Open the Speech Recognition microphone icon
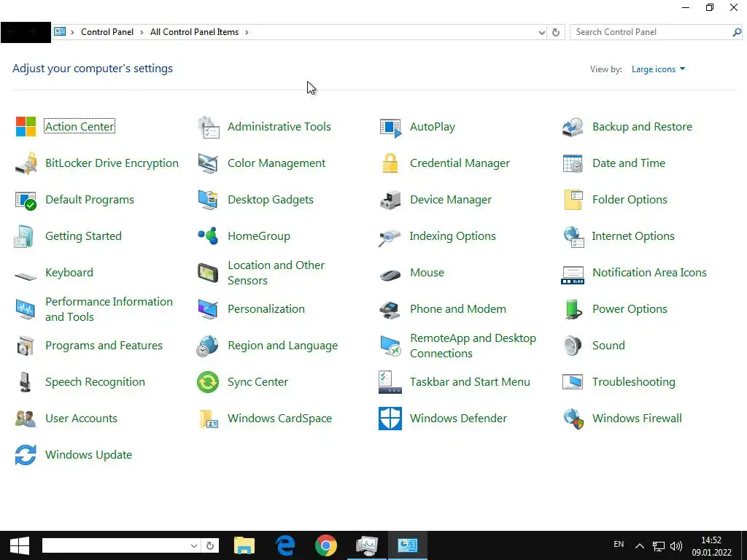 pos(26,382)
